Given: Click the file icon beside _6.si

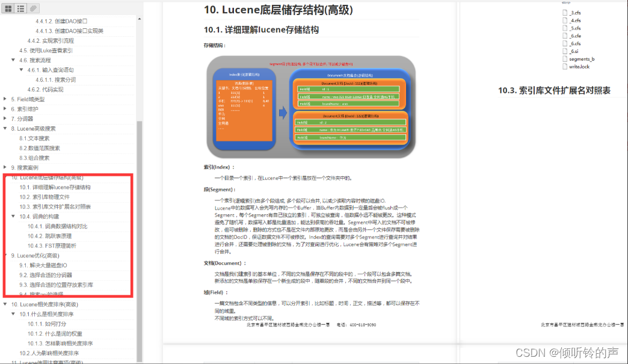Looking at the screenshot, I should [x=565, y=51].
